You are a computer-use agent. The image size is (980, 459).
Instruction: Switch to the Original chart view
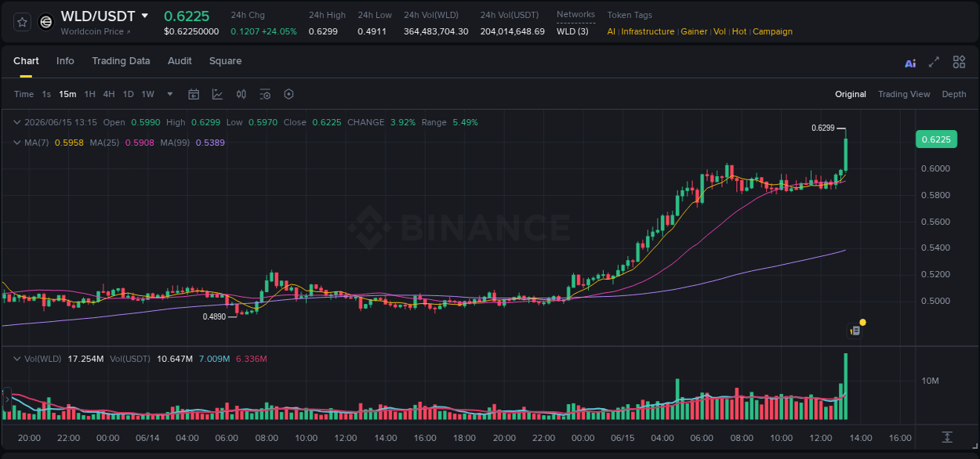coord(851,94)
